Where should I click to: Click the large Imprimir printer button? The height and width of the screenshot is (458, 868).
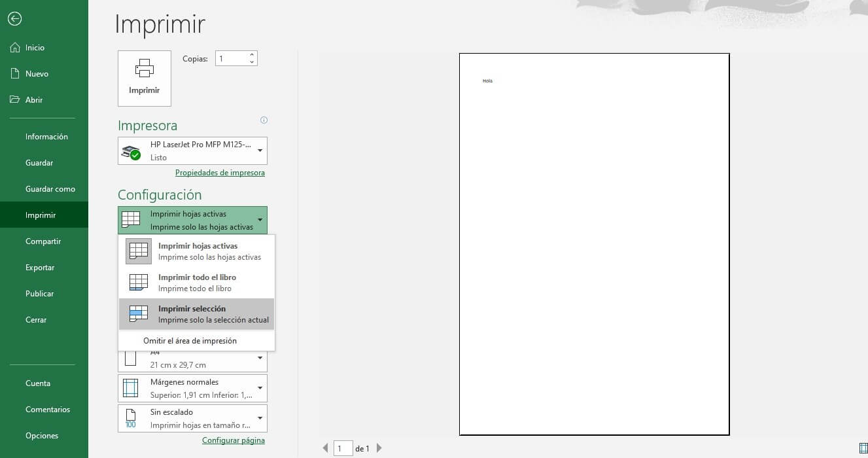point(145,79)
